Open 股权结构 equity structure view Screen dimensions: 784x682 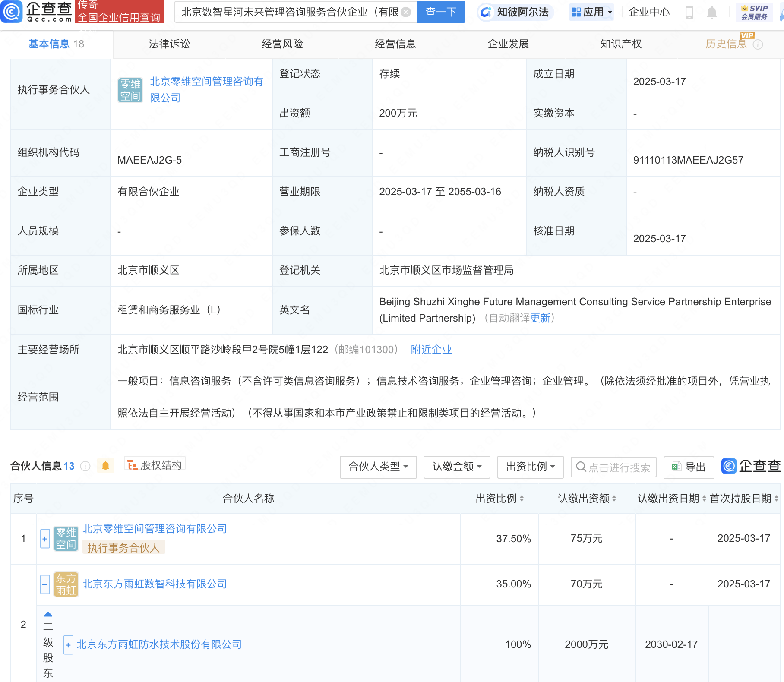click(x=155, y=465)
